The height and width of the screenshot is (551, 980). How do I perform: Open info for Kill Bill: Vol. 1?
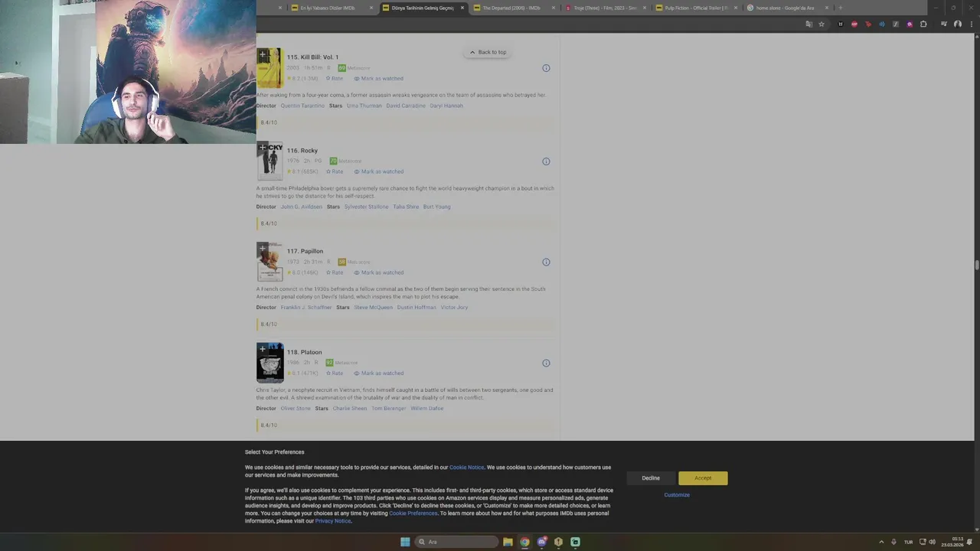tap(546, 68)
